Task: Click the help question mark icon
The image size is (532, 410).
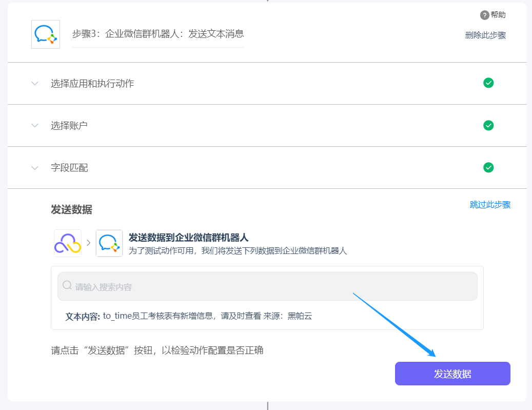Action: pos(484,15)
